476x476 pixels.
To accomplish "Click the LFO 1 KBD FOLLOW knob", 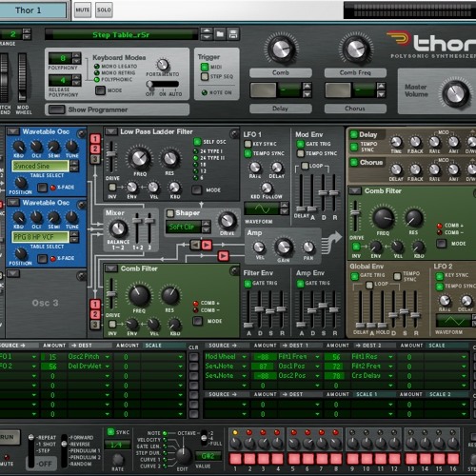I will tap(267, 188).
